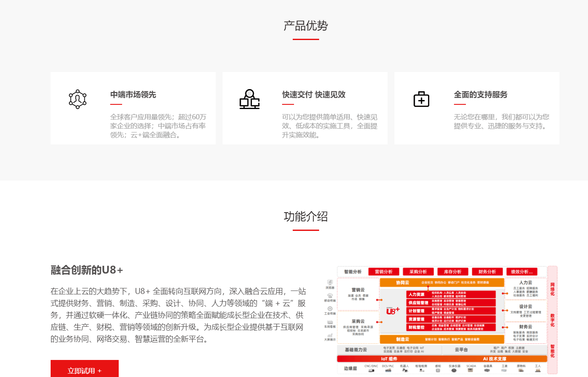Select the 全面的支持服务 card title
Screen dimensions: 588x377
[x=480, y=95]
